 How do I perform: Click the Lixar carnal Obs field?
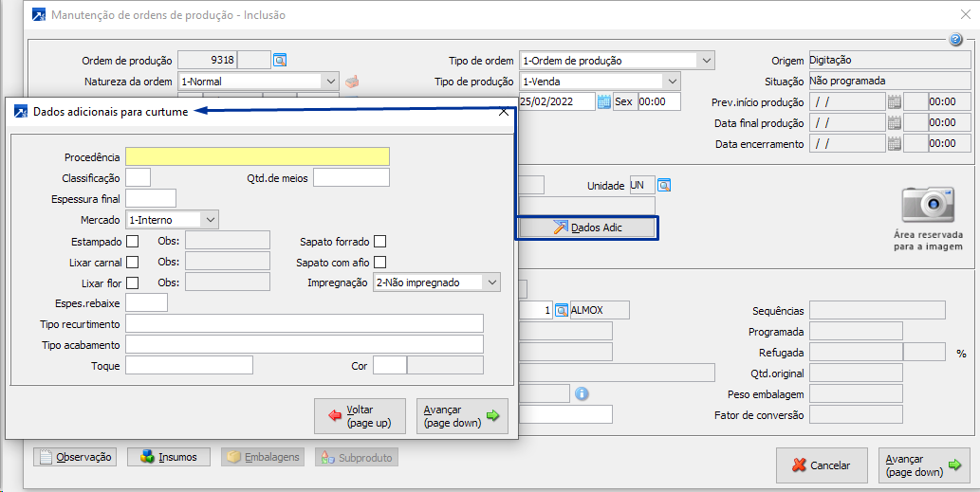coord(228,261)
